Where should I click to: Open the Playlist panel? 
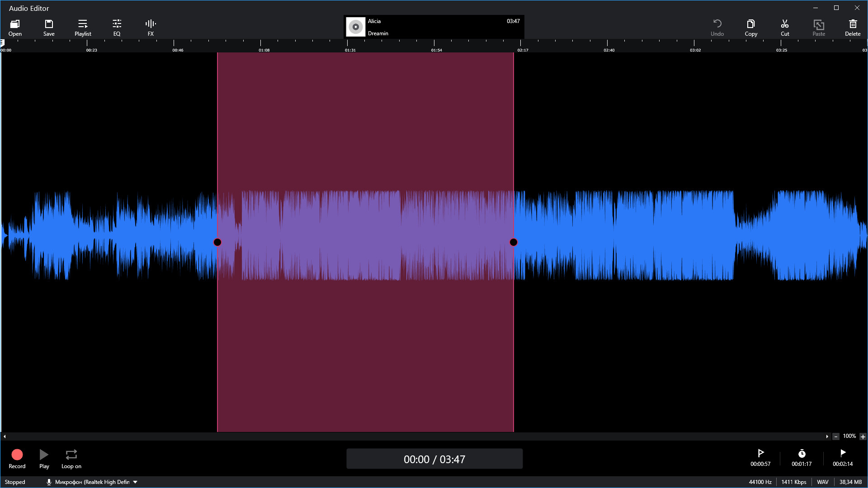(83, 27)
